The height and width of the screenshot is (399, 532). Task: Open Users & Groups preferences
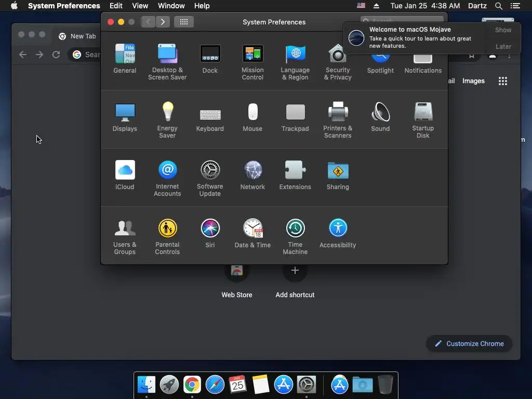pyautogui.click(x=125, y=236)
